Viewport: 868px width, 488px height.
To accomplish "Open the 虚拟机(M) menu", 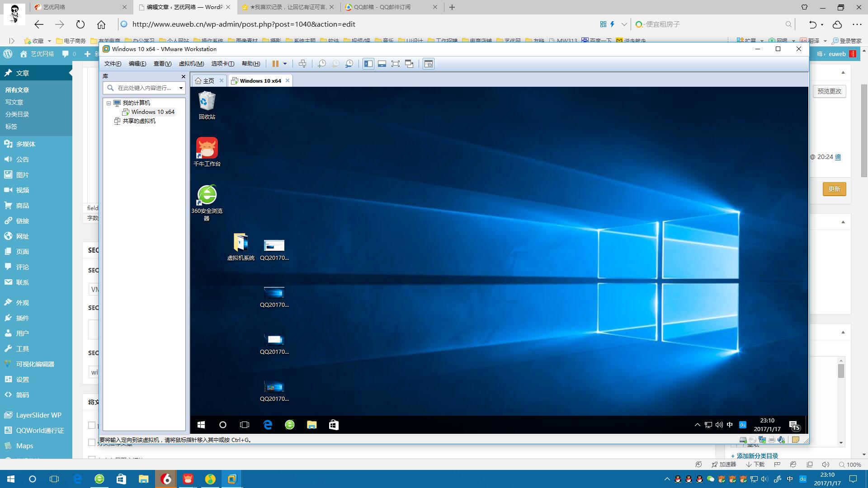I will click(191, 64).
